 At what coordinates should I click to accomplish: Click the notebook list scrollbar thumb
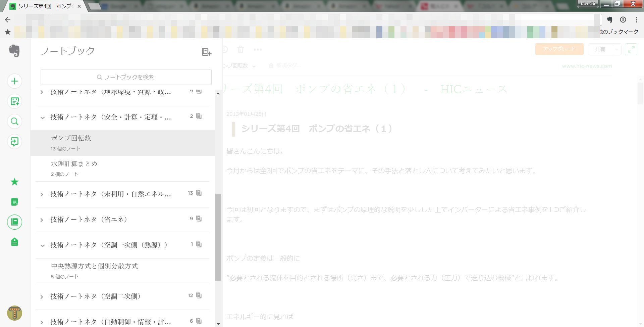(x=218, y=237)
